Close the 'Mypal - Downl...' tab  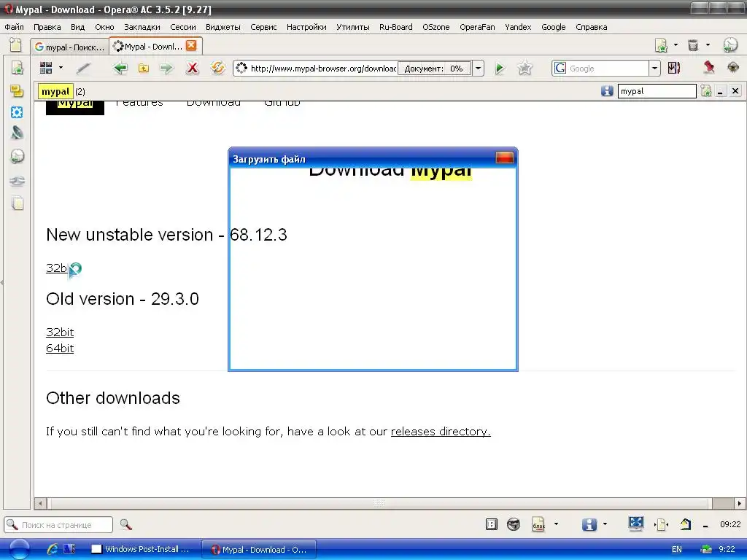tap(191, 45)
